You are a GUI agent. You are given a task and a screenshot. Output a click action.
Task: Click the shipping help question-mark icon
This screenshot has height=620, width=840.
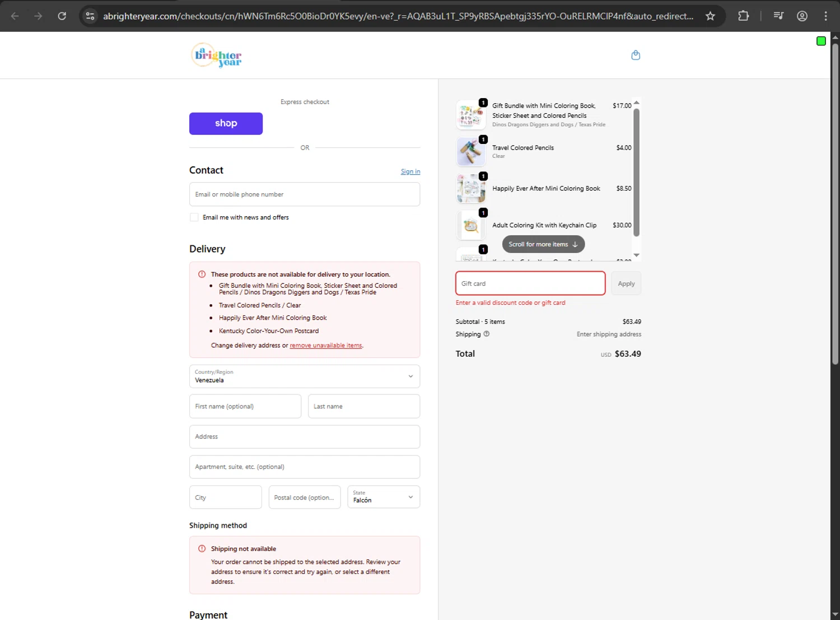point(486,334)
